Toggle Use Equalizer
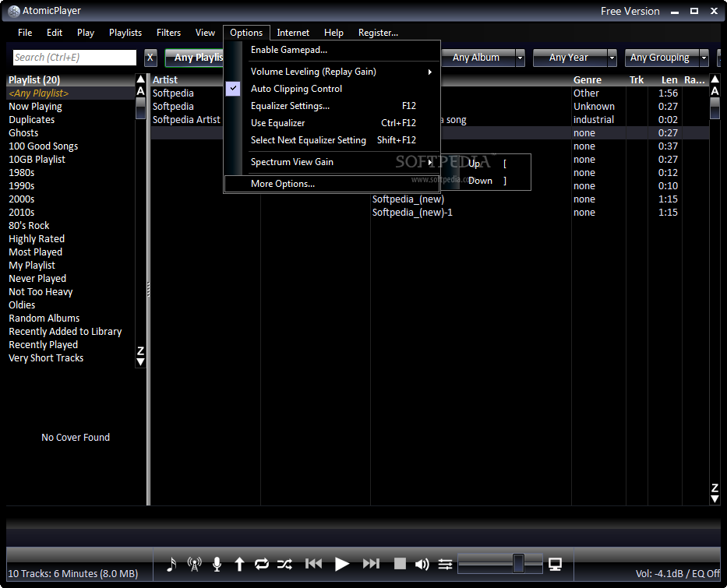 pos(332,123)
